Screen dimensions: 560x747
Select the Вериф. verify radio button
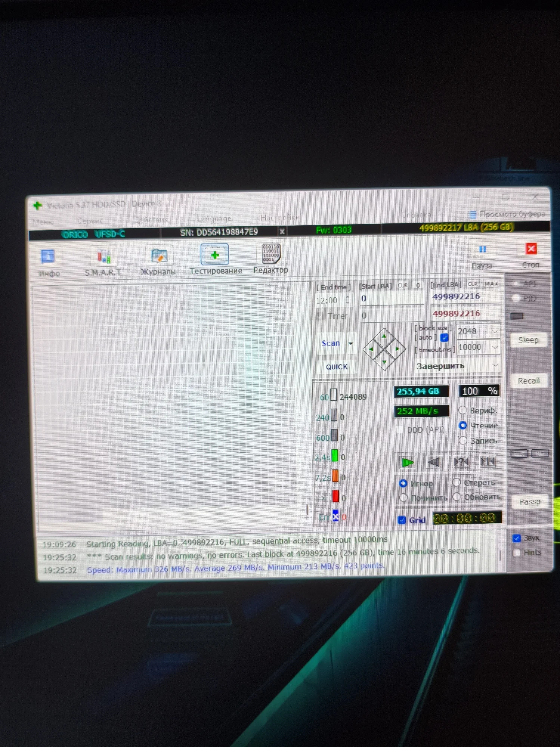pos(462,410)
